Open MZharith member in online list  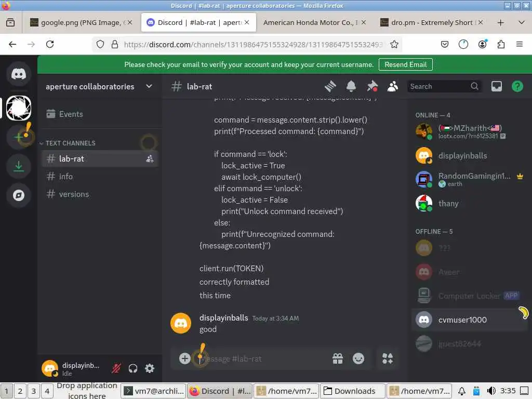click(470, 131)
